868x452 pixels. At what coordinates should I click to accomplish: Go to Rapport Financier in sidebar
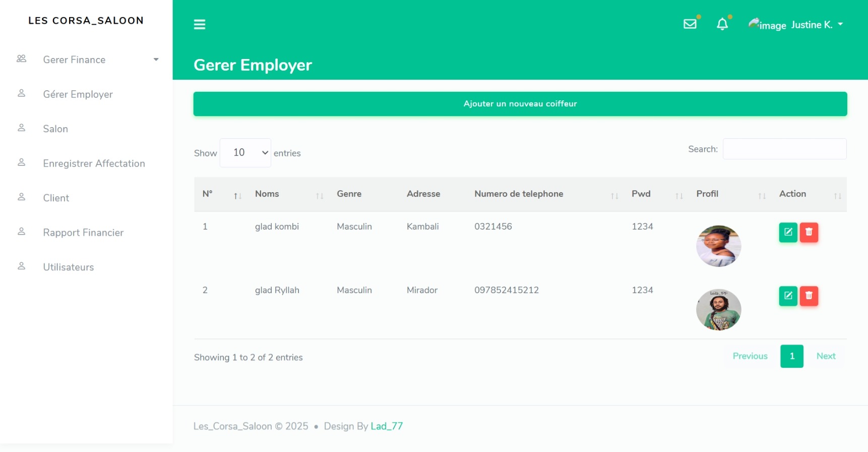tap(83, 233)
